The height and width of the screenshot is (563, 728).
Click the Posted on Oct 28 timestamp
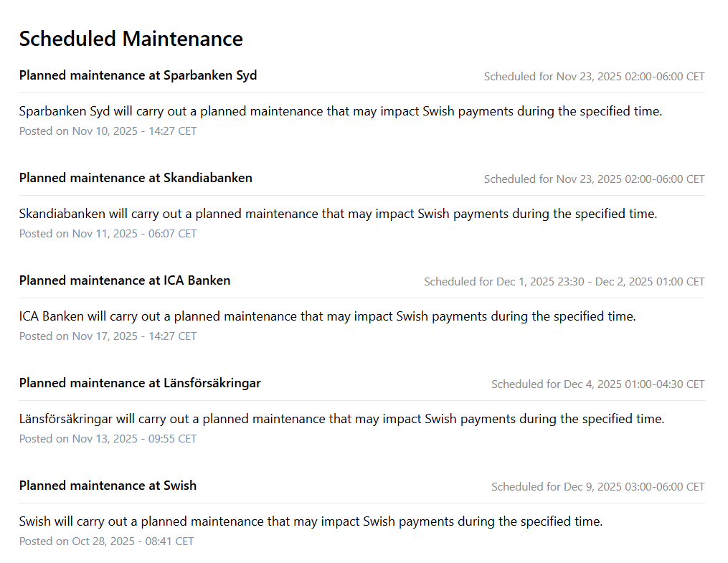[106, 541]
